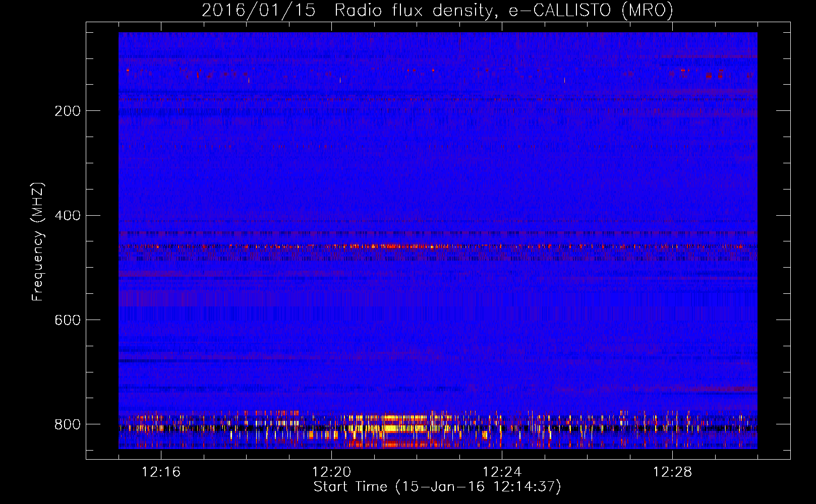Select the 200 MHz frequency tick label

pos(68,111)
